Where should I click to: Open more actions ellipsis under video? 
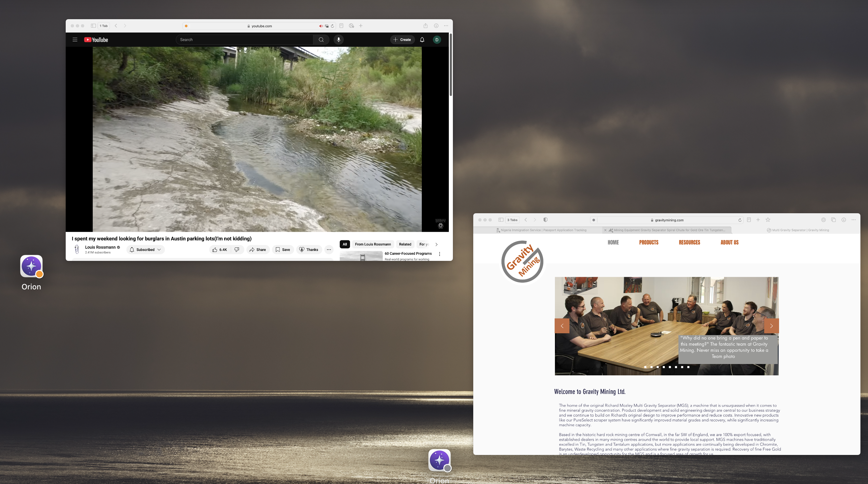[329, 250]
